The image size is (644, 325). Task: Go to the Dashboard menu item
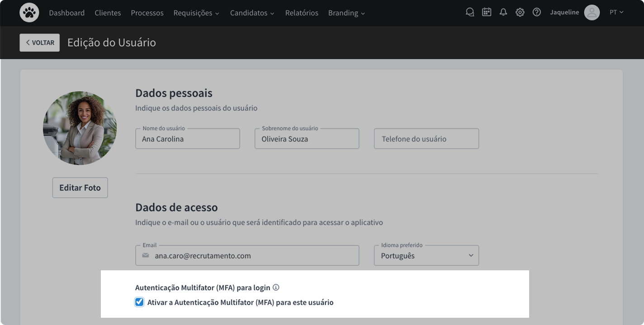click(x=66, y=13)
